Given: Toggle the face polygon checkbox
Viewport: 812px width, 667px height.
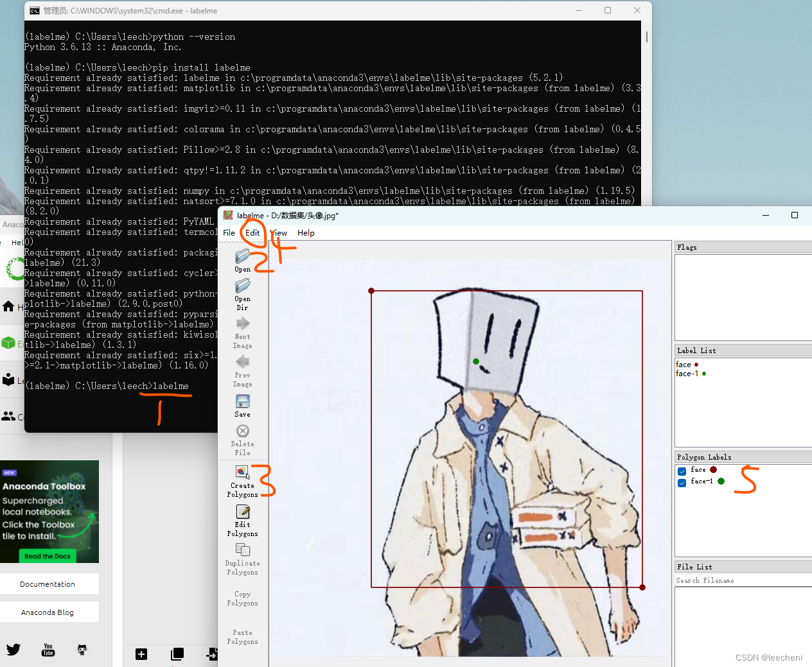Looking at the screenshot, I should [682, 471].
